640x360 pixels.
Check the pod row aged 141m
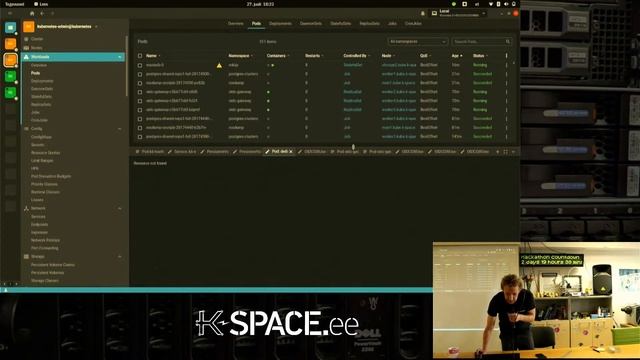140,137
